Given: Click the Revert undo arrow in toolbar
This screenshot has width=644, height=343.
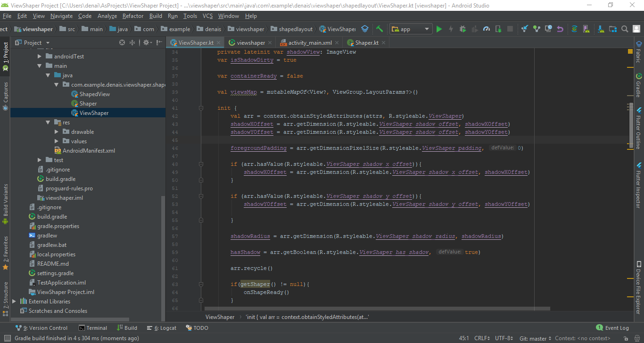Looking at the screenshot, I should point(560,29).
